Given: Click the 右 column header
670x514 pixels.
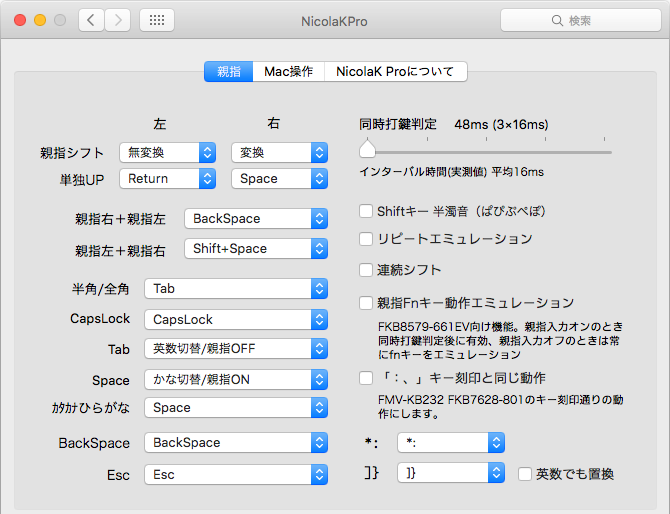Looking at the screenshot, I should (x=273, y=123).
